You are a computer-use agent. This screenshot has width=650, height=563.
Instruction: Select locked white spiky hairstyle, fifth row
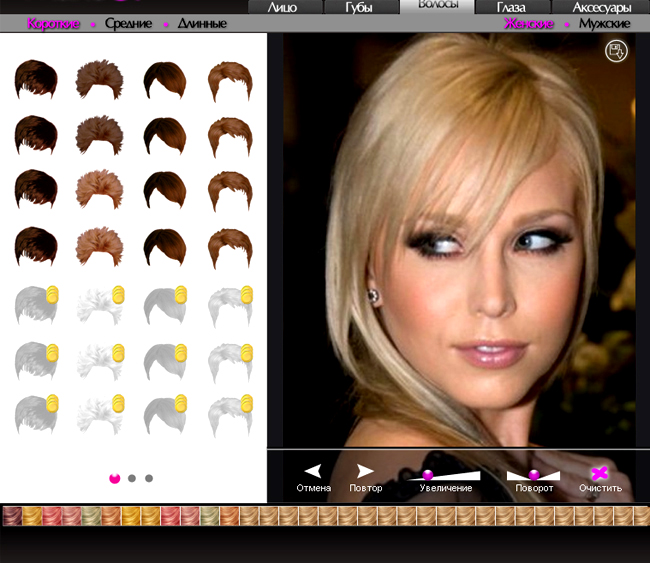[x=100, y=306]
